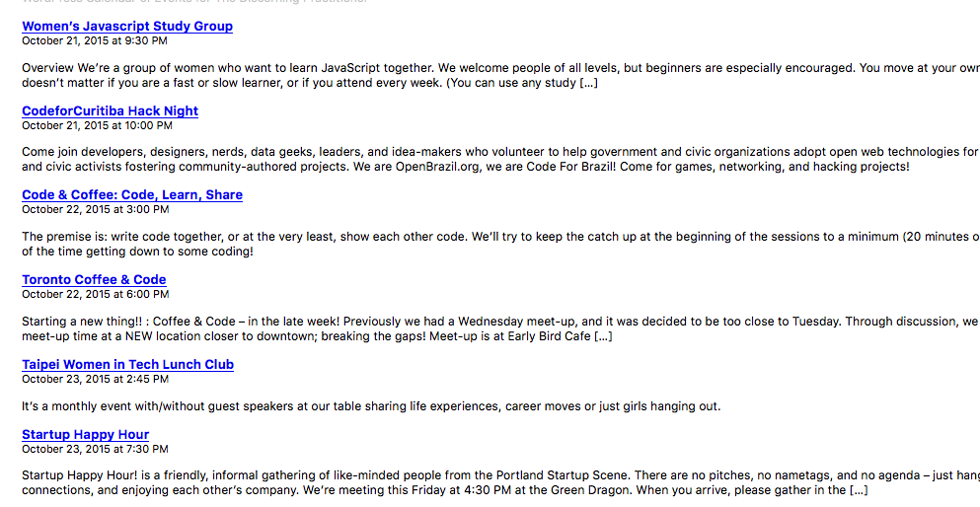Image resolution: width=980 pixels, height=507 pixels.
Task: Click the ellipsis ending the Startup Happy Hour excerpt
Action: point(858,489)
